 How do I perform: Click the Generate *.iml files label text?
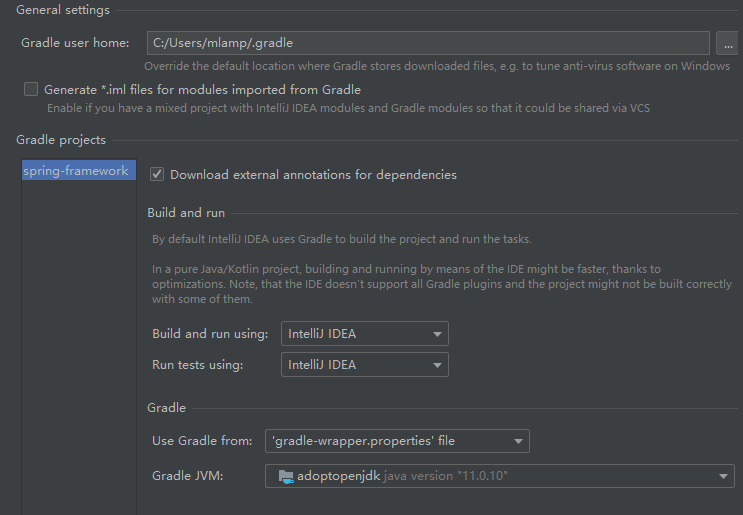point(202,90)
